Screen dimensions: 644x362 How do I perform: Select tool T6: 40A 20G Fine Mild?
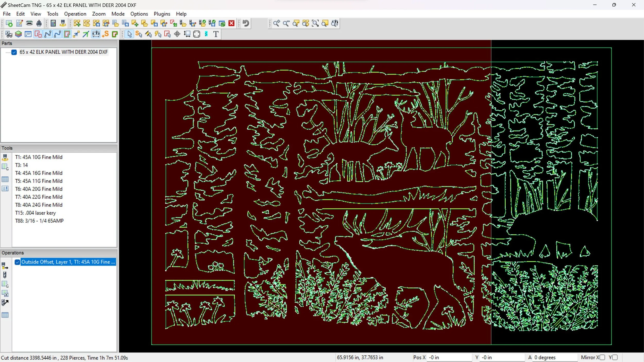click(x=39, y=189)
